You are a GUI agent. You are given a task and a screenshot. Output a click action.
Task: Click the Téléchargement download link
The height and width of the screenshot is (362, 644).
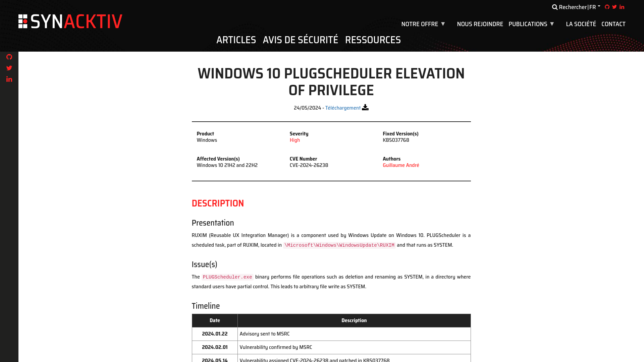coord(343,107)
